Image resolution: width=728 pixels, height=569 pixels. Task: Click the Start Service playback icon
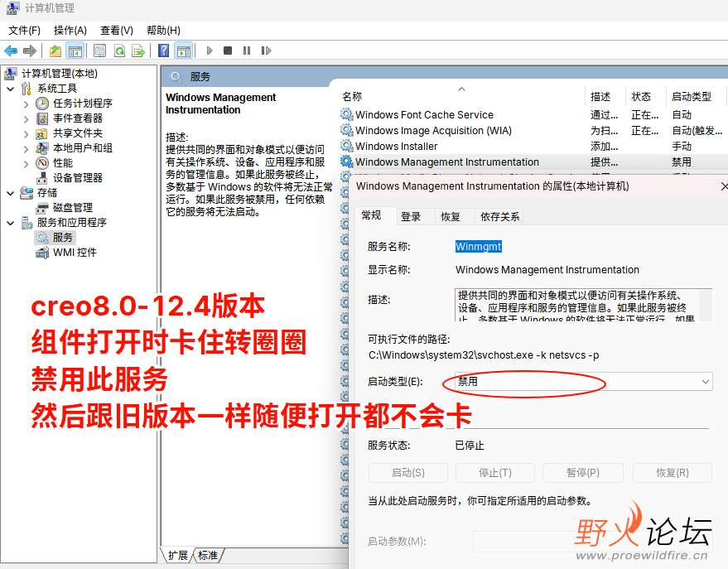(x=209, y=51)
